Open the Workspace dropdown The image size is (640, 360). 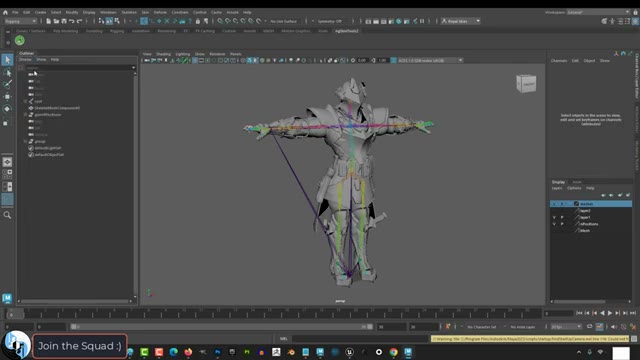598,12
